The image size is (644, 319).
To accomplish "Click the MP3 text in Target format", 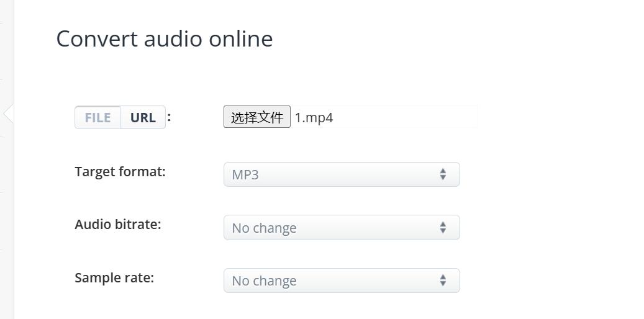I will pyautogui.click(x=245, y=174).
